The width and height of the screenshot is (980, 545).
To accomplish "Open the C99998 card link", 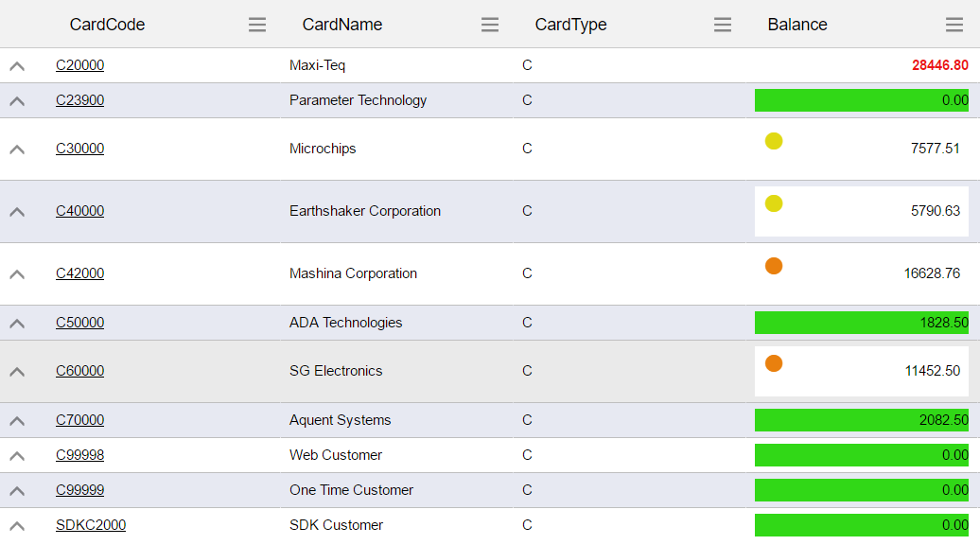I will (80, 455).
